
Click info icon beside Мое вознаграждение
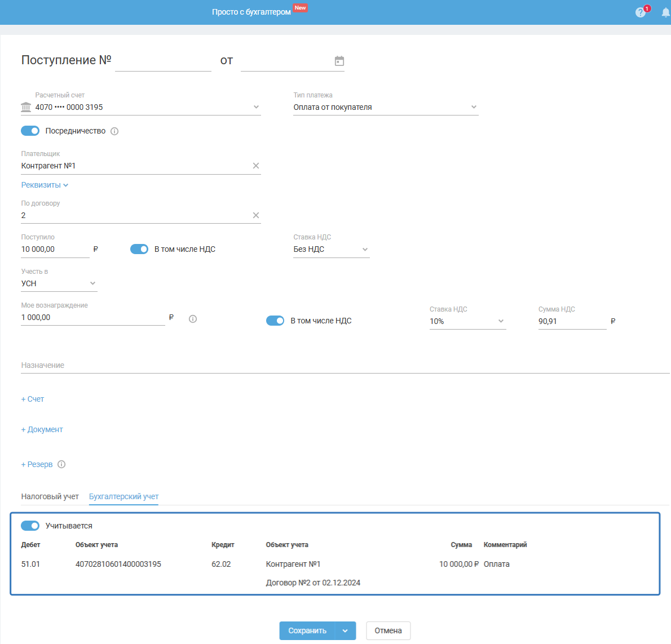[193, 319]
